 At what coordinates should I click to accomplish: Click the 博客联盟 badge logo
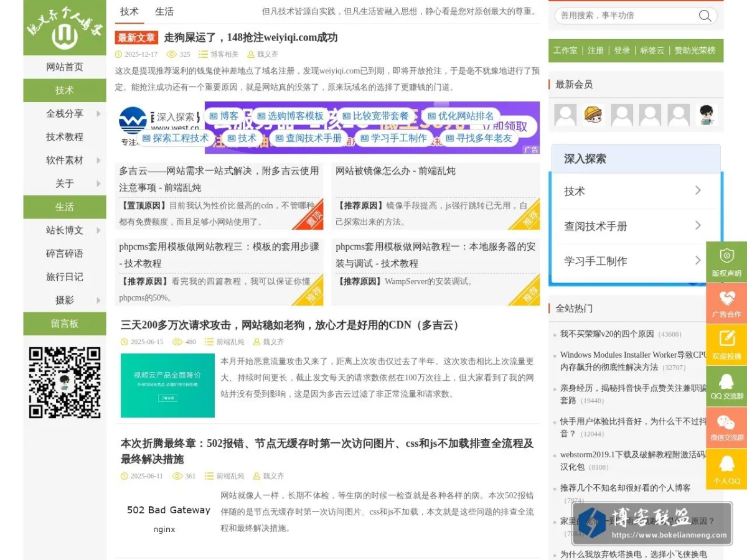click(x=651, y=523)
